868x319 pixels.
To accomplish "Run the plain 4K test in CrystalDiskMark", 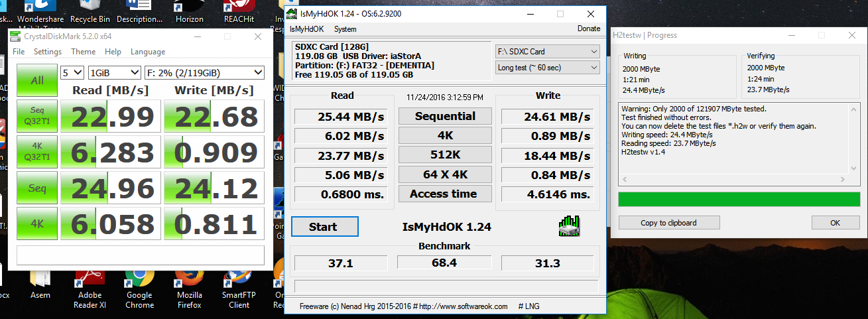I will pyautogui.click(x=36, y=224).
